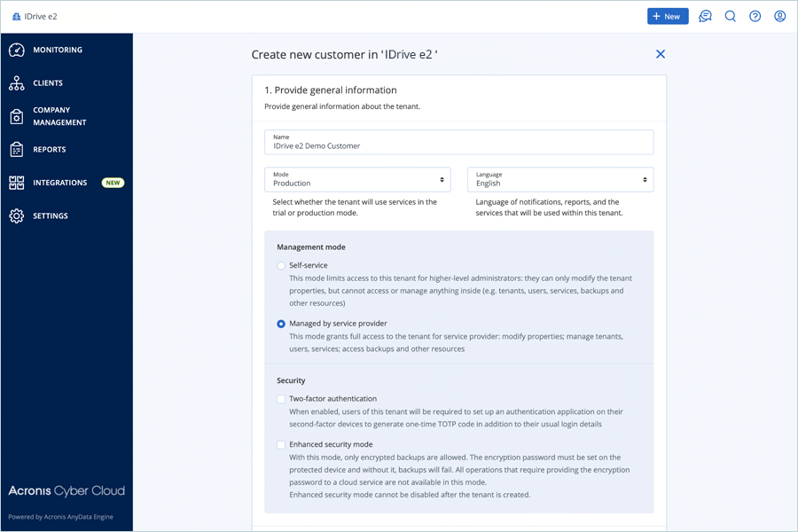Open Company Management via its briefcase icon
Viewport: 798px width, 532px height.
tap(17, 116)
